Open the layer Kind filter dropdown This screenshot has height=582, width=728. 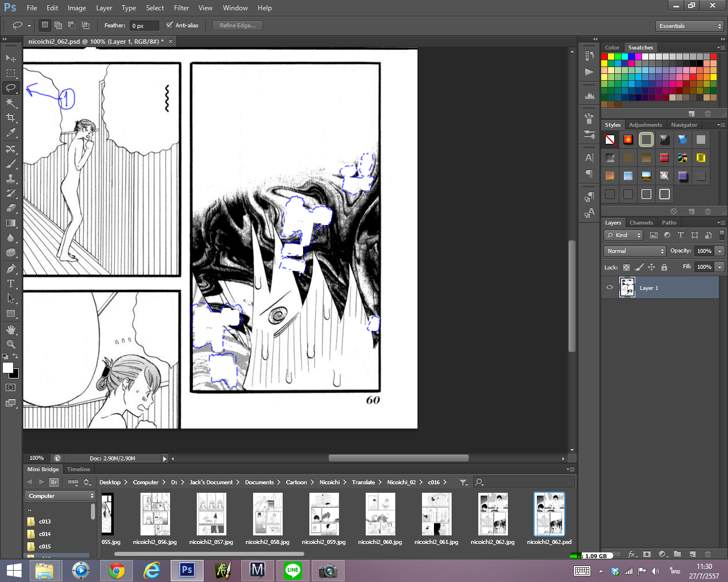click(x=623, y=235)
